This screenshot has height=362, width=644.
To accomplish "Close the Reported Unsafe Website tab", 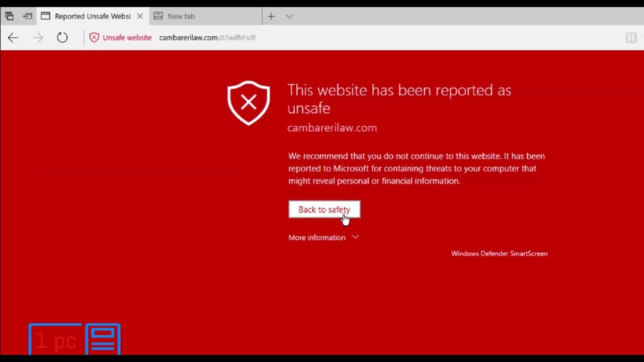I will (x=140, y=16).
